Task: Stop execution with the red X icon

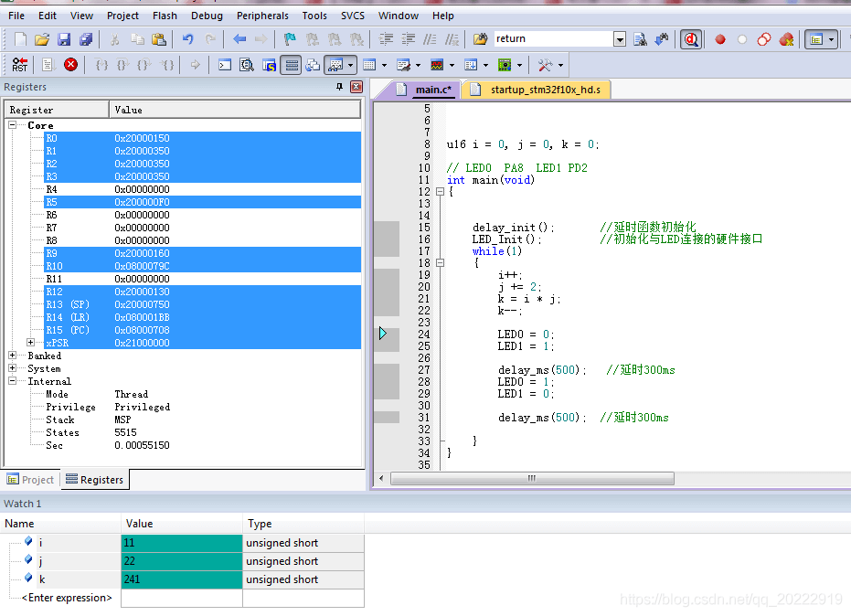Action: pos(70,65)
